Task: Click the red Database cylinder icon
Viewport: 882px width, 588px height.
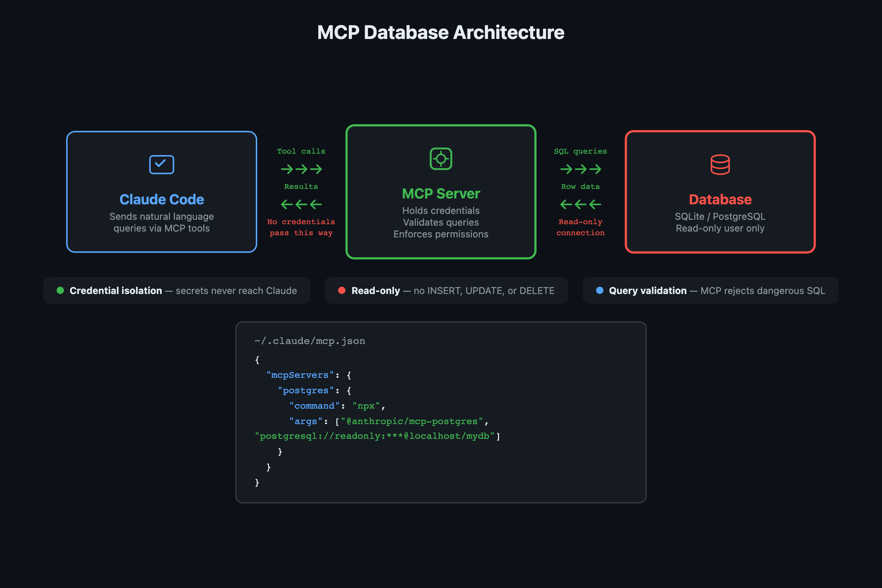Action: 720,164
